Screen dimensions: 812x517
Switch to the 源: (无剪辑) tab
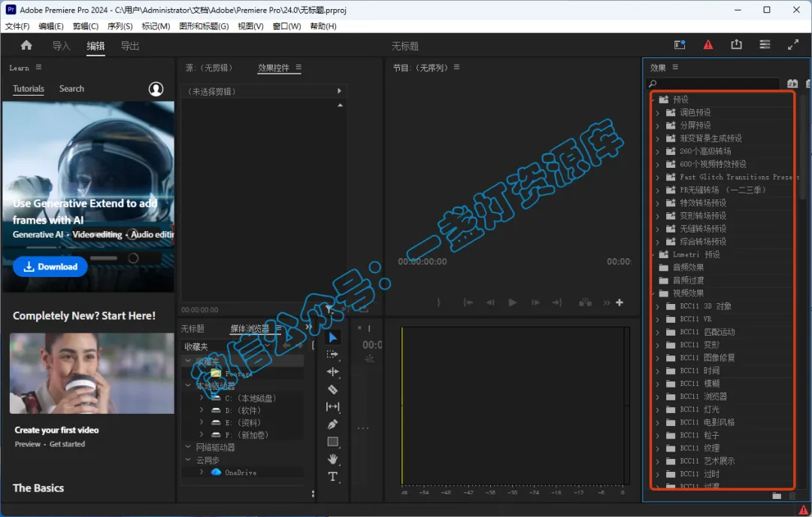click(209, 68)
